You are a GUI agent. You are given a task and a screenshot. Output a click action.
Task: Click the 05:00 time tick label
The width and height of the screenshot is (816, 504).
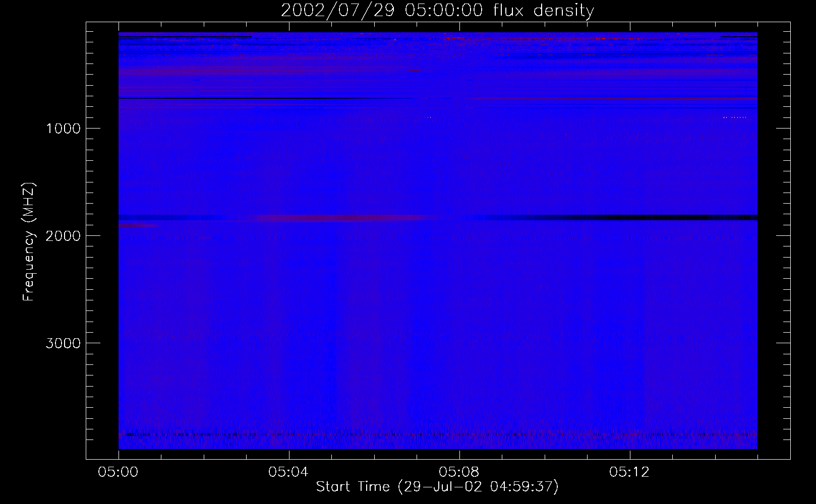tap(119, 472)
